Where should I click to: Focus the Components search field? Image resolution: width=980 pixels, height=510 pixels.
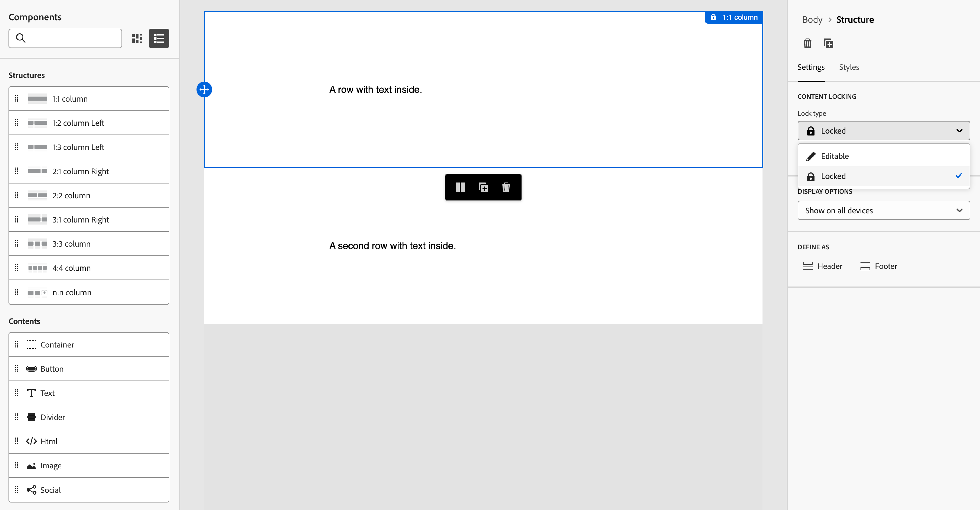tap(65, 38)
